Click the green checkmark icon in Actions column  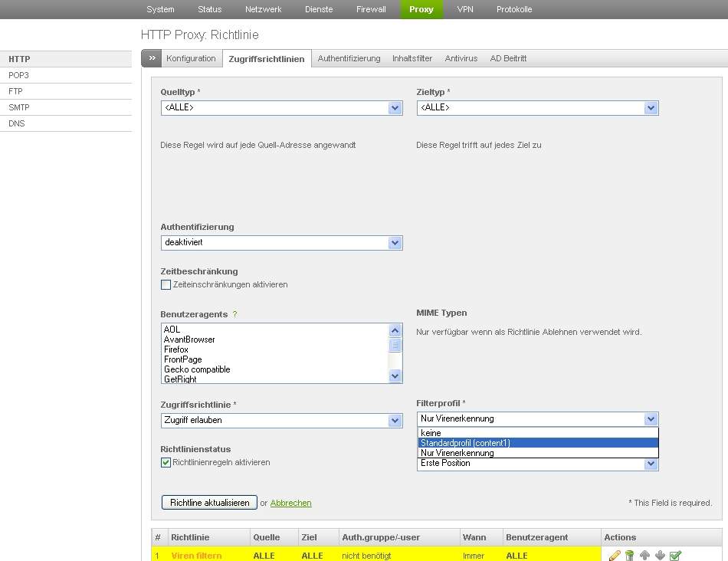pos(675,556)
